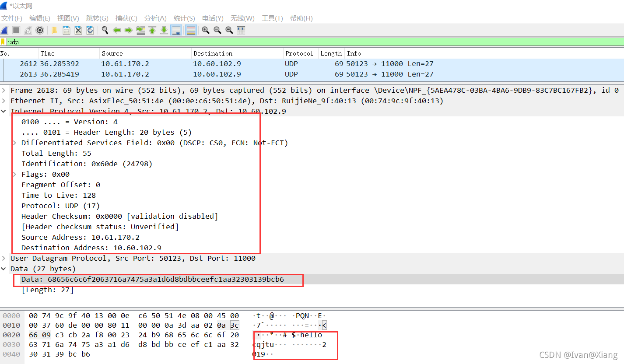Reload the capture file
This screenshot has width=624, height=364.
point(90,30)
